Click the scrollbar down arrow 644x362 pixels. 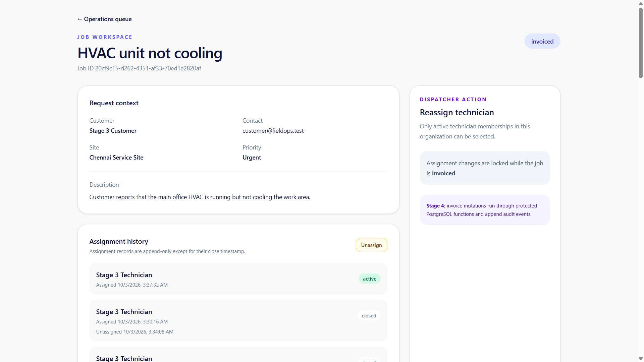[x=641, y=359]
